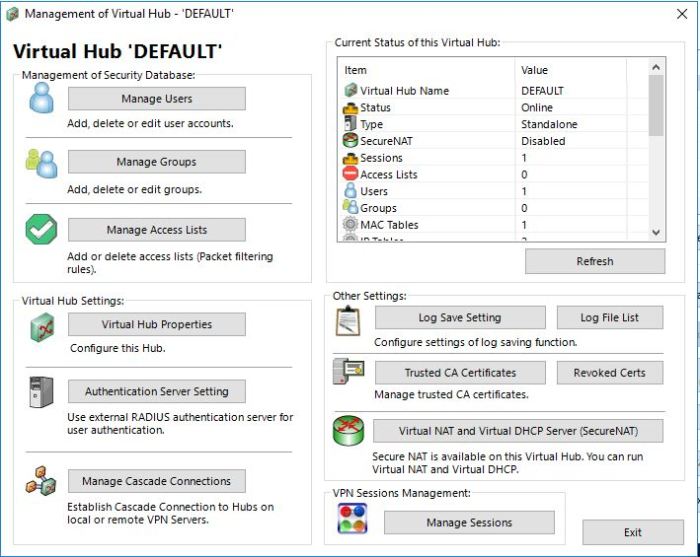Screen dimensions: 700x557
Task: Open the Manage Users dialog
Action: pyautogui.click(x=156, y=99)
